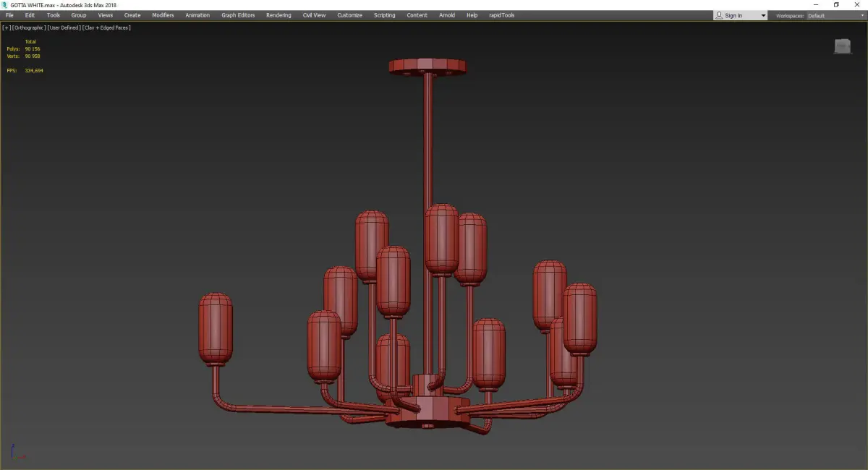This screenshot has width=868, height=470.
Task: Open the Group menu
Action: point(78,15)
